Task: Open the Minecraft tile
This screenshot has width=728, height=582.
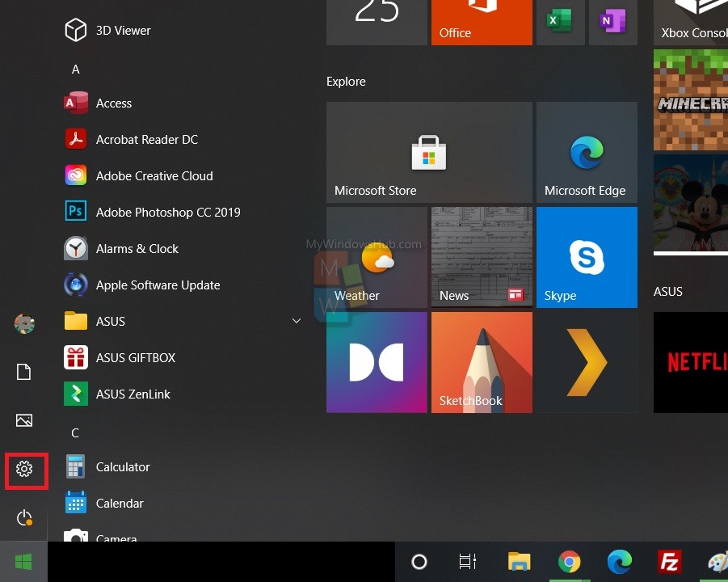Action: pos(690,100)
